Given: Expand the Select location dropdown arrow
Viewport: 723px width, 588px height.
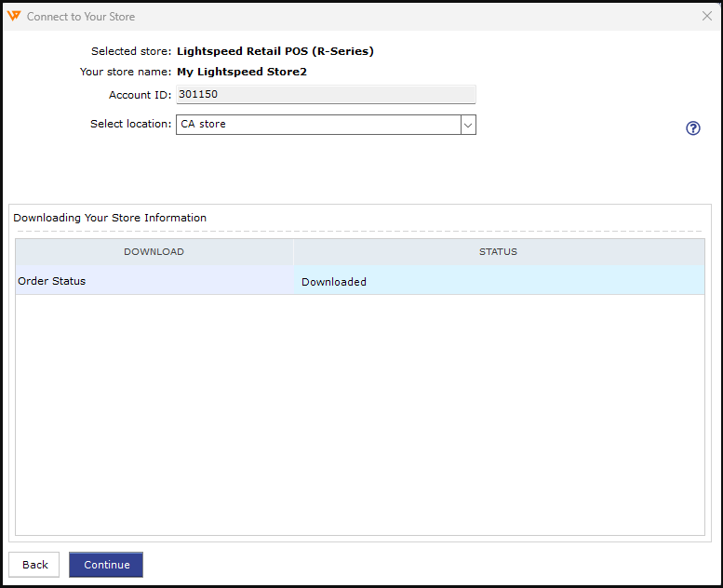Looking at the screenshot, I should tap(468, 125).
